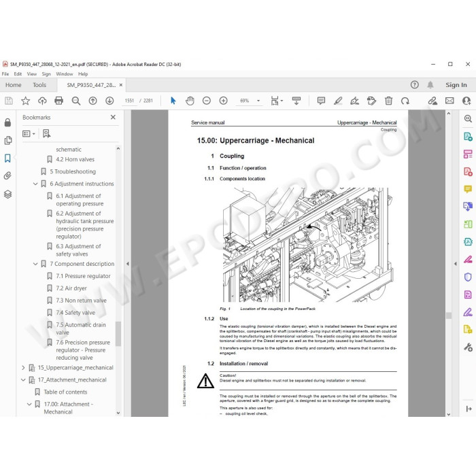This screenshot has height=476, width=476.
Task: Close the SM_P9350 document tab
Action: (121, 85)
